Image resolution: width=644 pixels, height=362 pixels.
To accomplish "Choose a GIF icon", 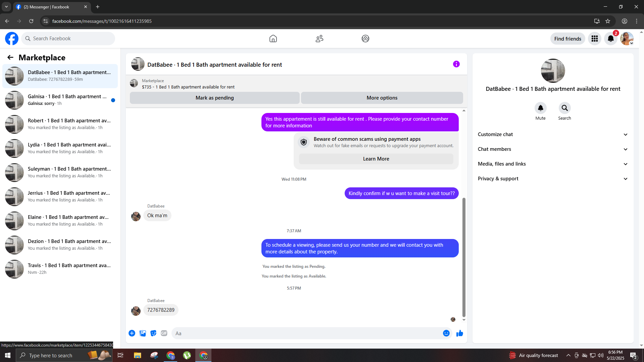I will coord(164,333).
